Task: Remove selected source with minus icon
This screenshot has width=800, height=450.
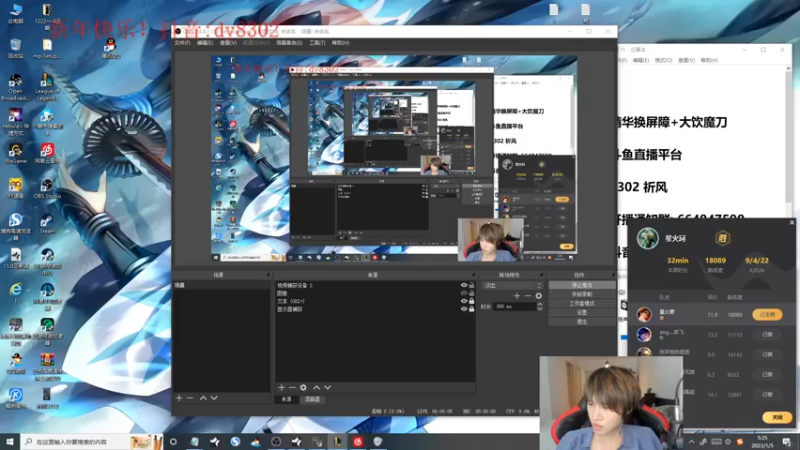Action: click(x=292, y=388)
